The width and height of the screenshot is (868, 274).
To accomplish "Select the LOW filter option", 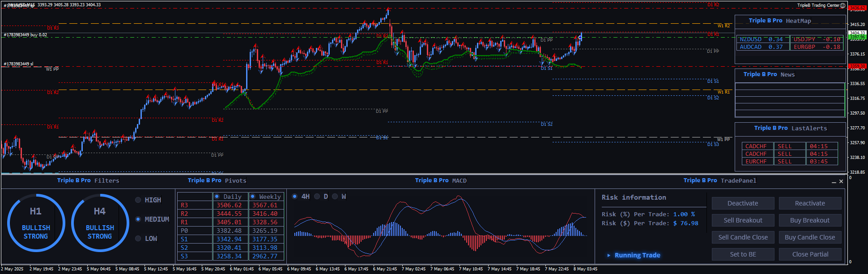I will (138, 239).
